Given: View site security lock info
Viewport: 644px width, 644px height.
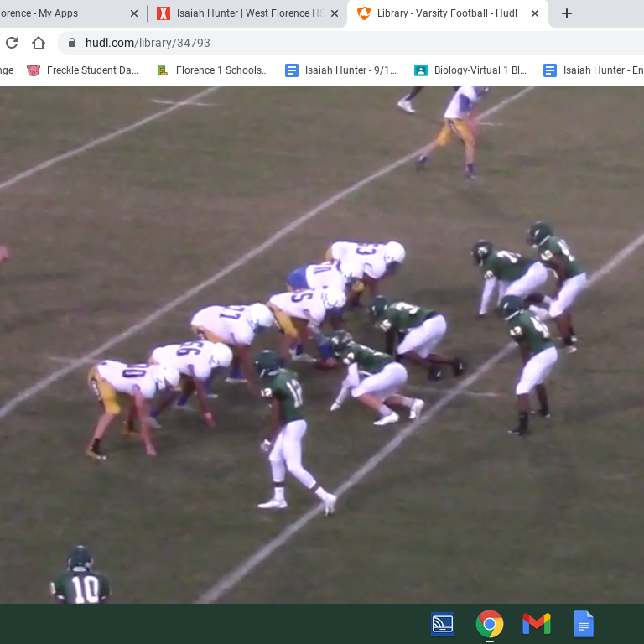Looking at the screenshot, I should pos(72,43).
